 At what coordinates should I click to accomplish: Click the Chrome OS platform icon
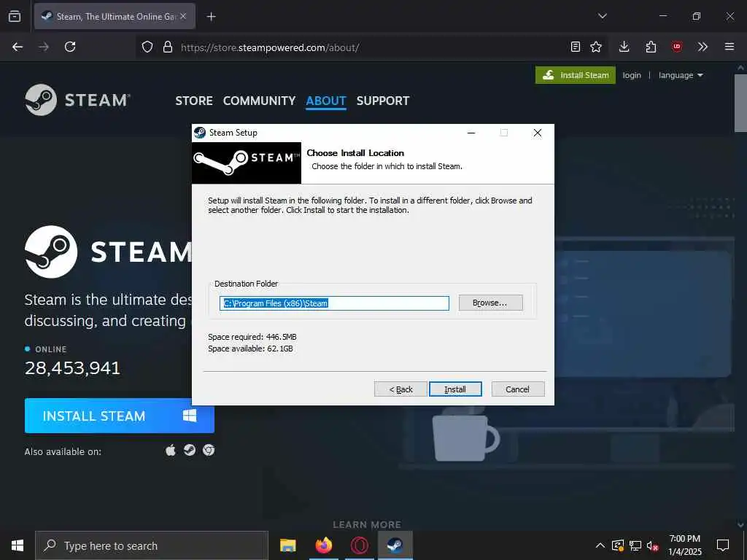tap(209, 450)
